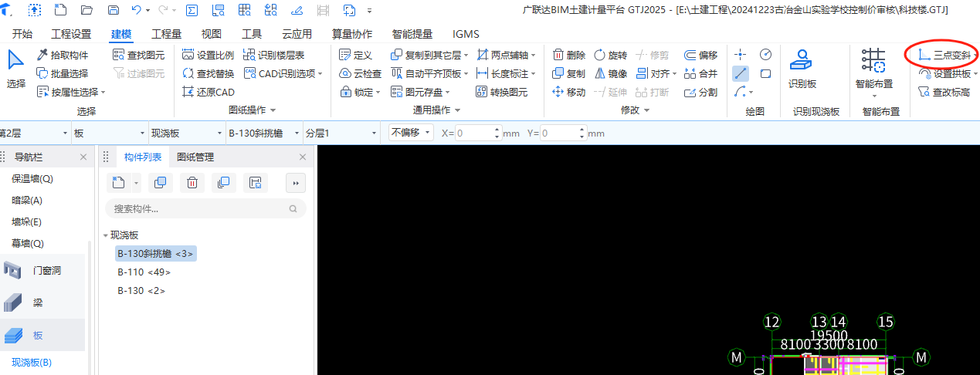Open the B-130斜挑檐 component dropdown

point(297,133)
